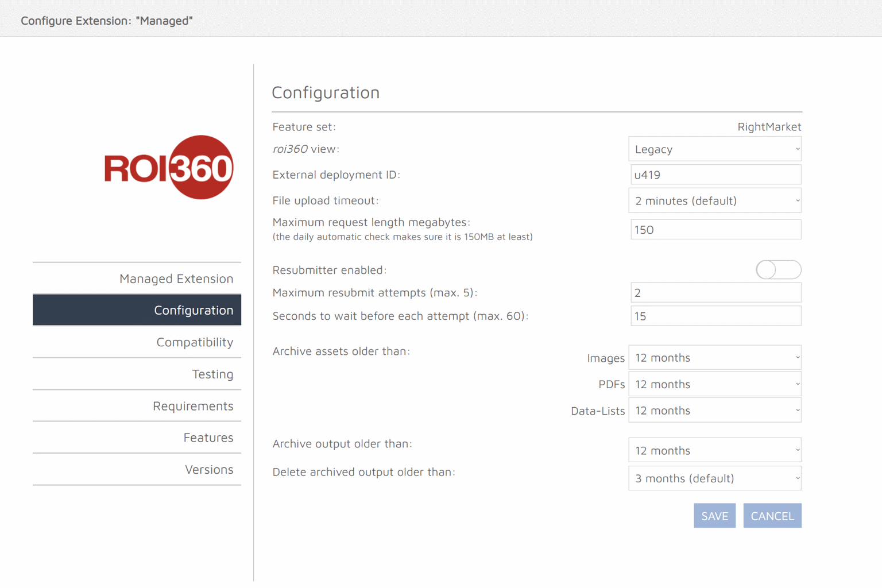Screen dimensions: 882x588
Task: View the Features section
Action: pyautogui.click(x=208, y=438)
